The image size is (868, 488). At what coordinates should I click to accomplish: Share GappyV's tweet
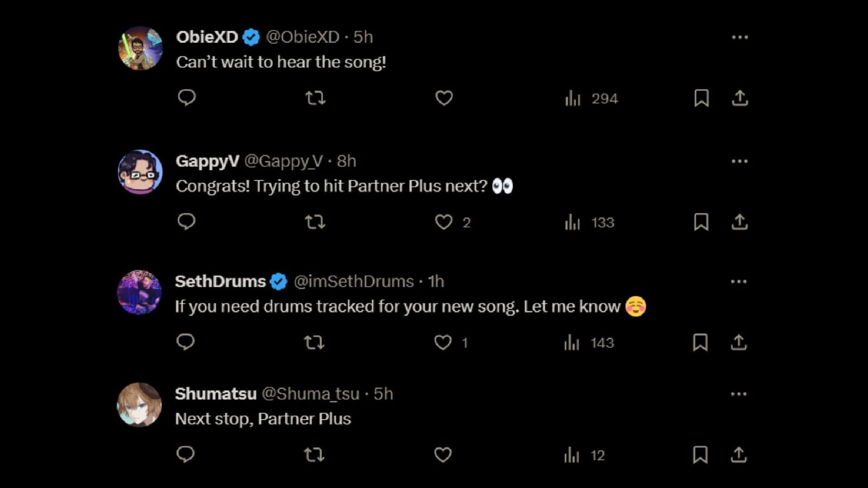click(x=739, y=222)
